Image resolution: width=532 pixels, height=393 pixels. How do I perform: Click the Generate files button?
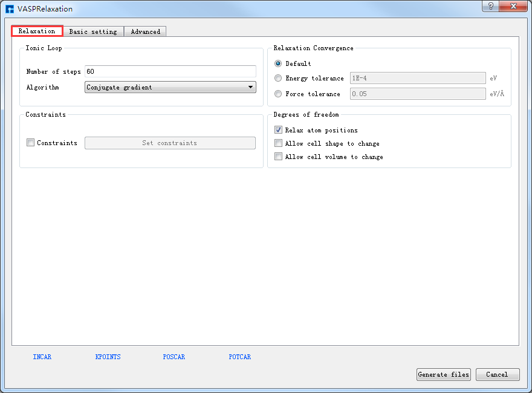coord(443,375)
